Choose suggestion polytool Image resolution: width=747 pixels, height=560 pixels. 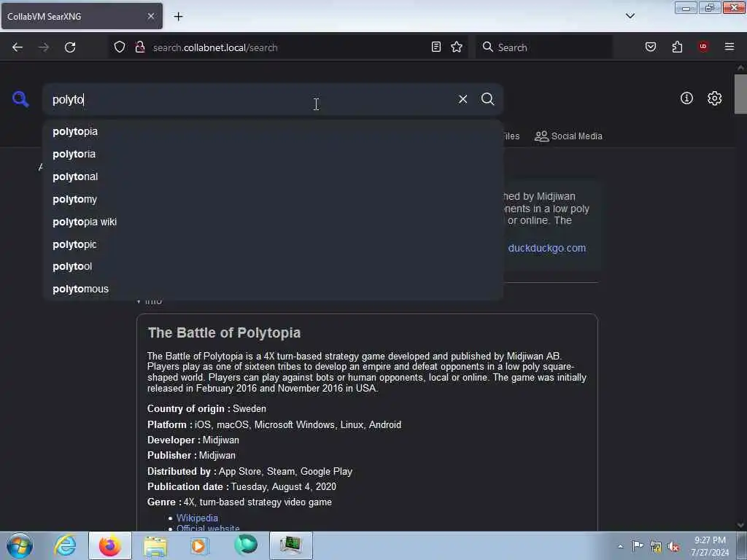(273, 267)
